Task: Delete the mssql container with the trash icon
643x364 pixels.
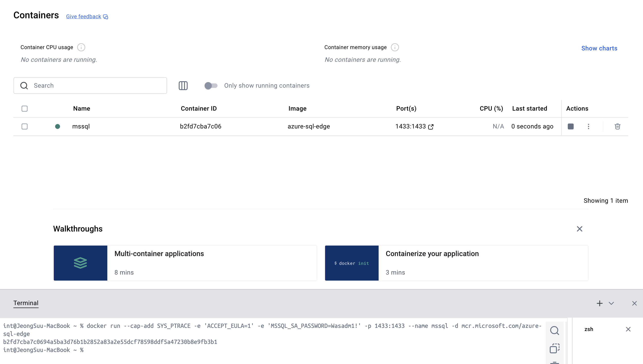Action: (617, 126)
